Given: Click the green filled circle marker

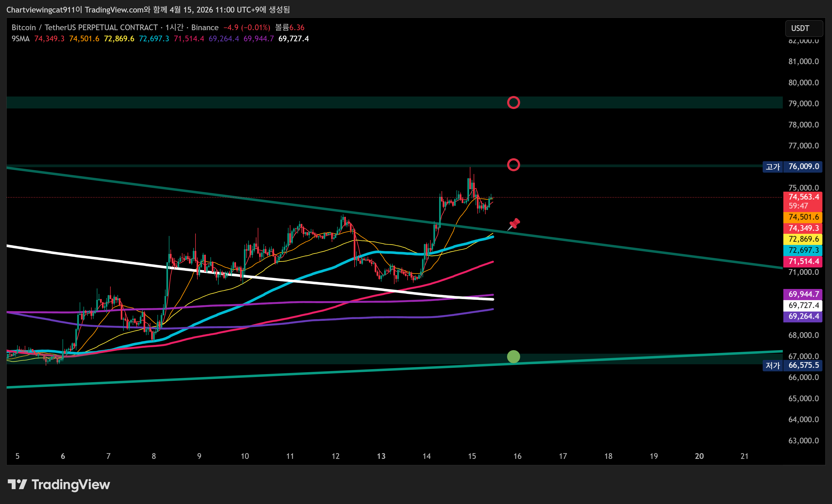Looking at the screenshot, I should pyautogui.click(x=513, y=356).
